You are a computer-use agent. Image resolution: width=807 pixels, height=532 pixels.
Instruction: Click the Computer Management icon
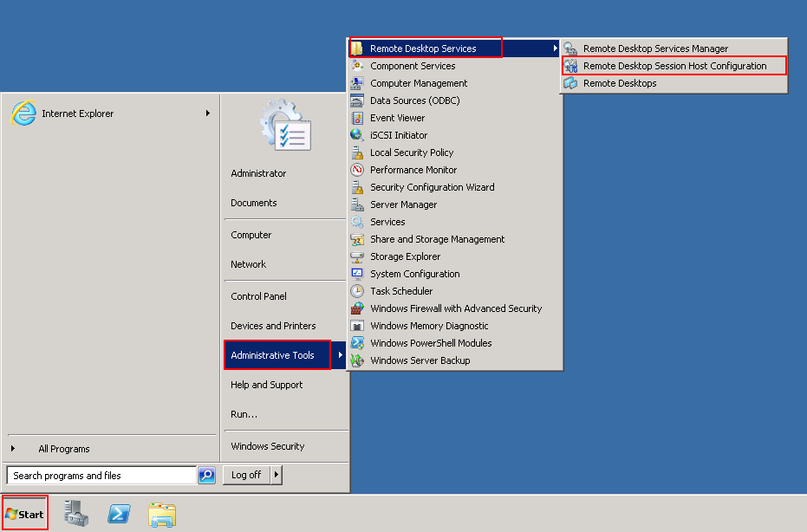(x=357, y=83)
